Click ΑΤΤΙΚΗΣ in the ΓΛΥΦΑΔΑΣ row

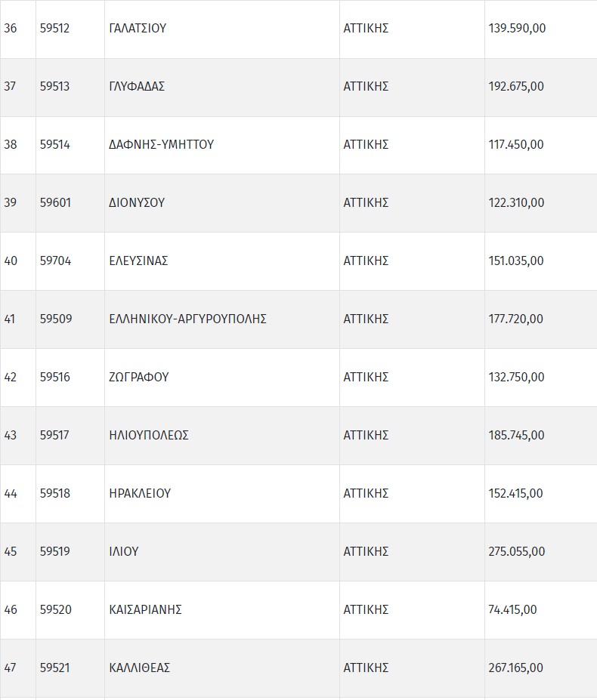coord(366,87)
